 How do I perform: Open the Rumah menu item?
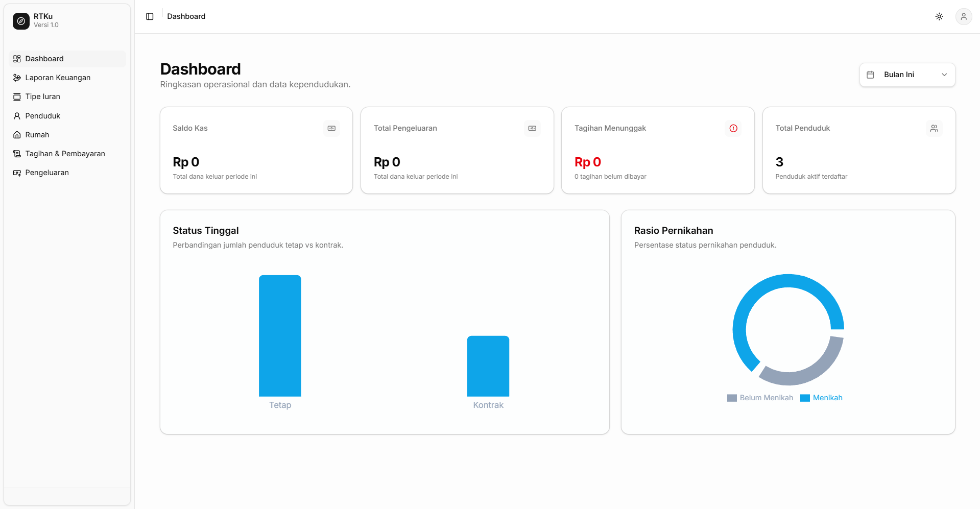[67, 135]
